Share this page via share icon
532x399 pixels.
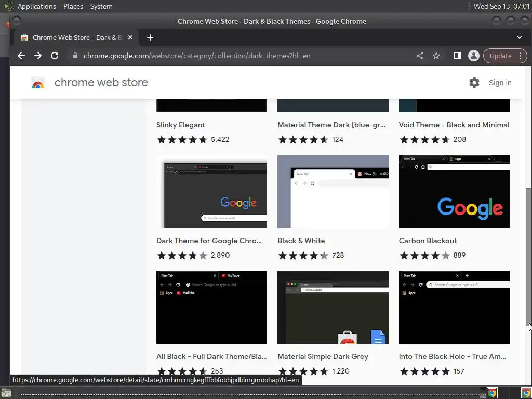[420, 56]
